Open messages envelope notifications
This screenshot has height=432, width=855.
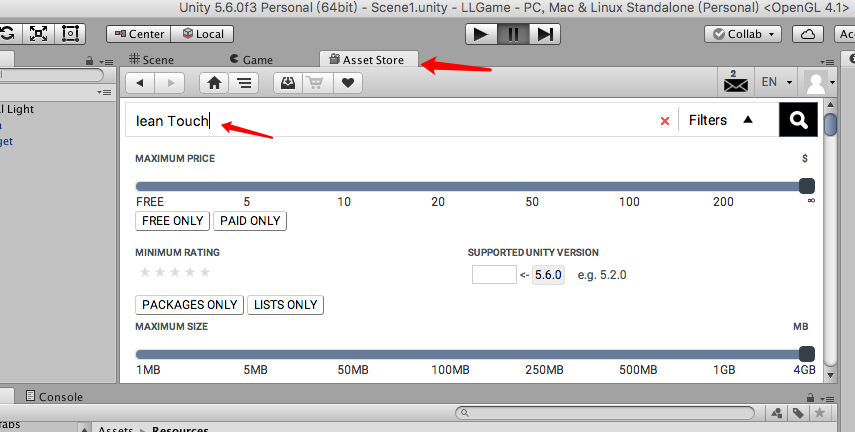coord(736,82)
